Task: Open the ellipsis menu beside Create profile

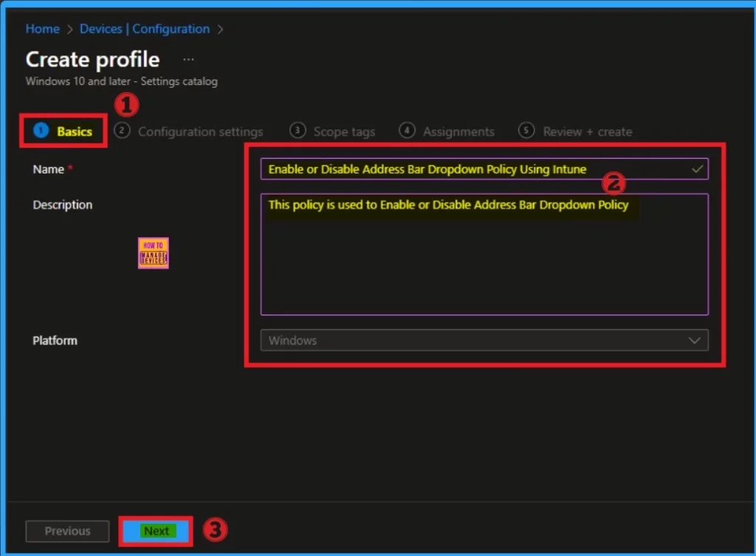Action: [x=188, y=60]
